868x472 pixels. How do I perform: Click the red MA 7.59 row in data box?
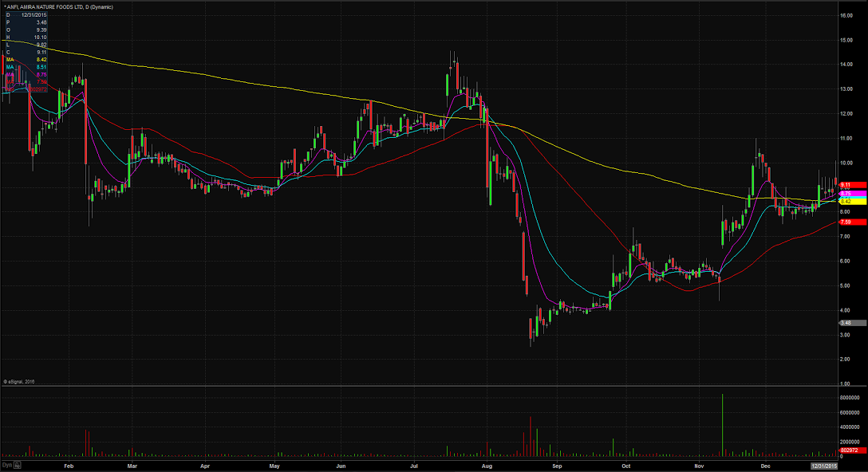coord(26,82)
